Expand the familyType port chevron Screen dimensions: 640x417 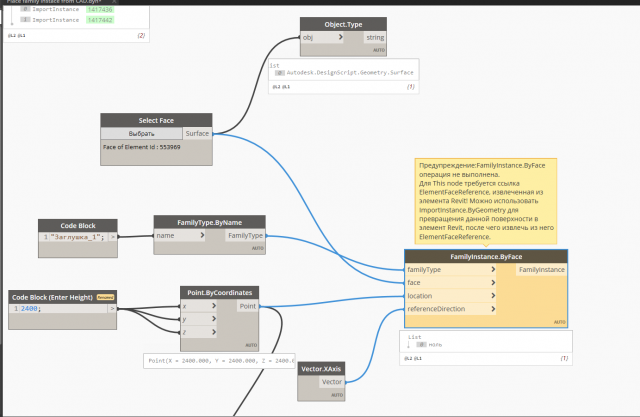click(493, 269)
